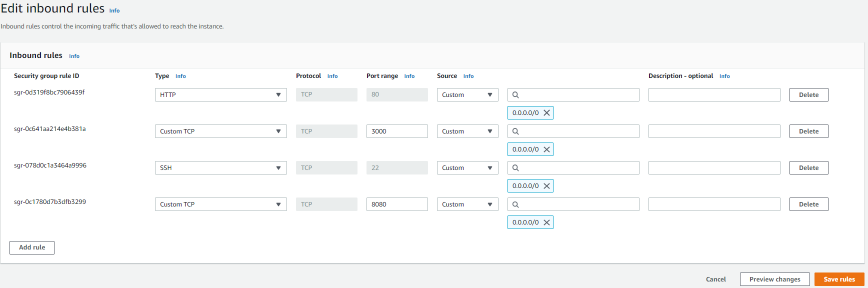
Task: Add a new inbound rule
Action: point(32,247)
